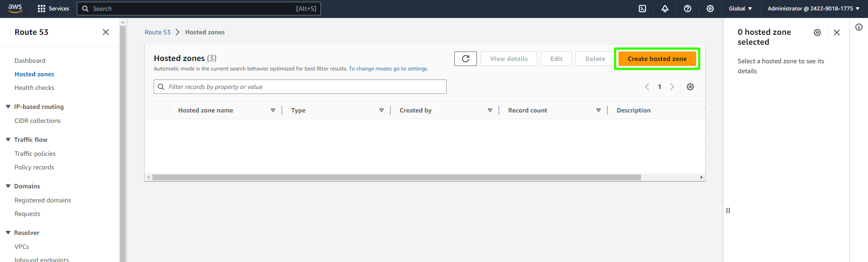Click the Filter records input field

(x=300, y=87)
